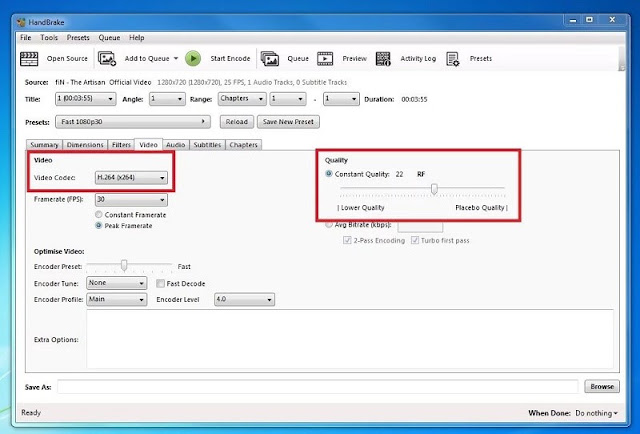Click the Avg Bitrate input field
The height and width of the screenshot is (434, 640).
(420, 226)
